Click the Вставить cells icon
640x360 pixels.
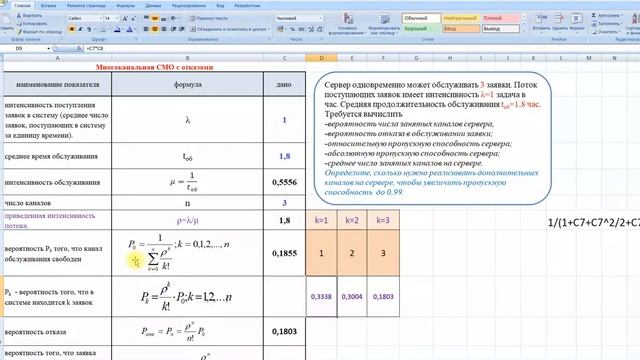(541, 18)
